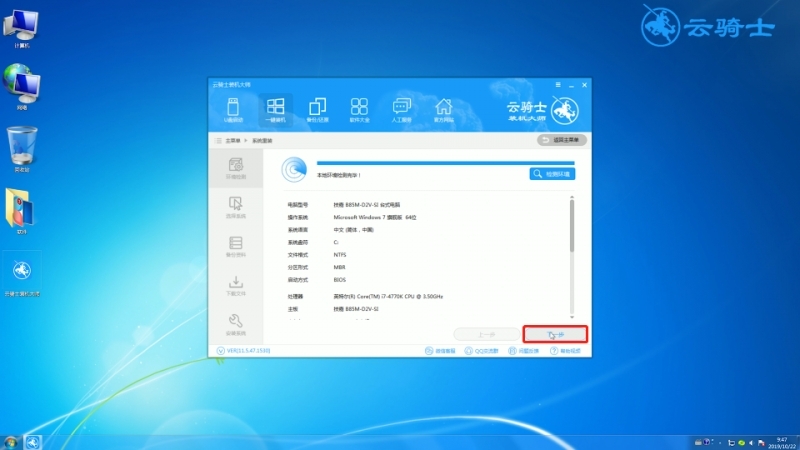Click the breadcrumb list icon beside 主菜单

point(218,140)
